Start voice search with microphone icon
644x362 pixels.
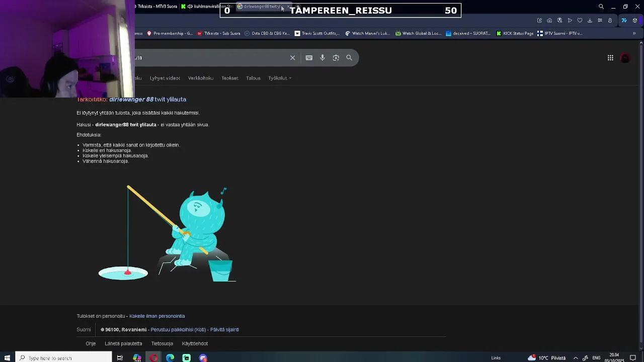click(x=323, y=58)
